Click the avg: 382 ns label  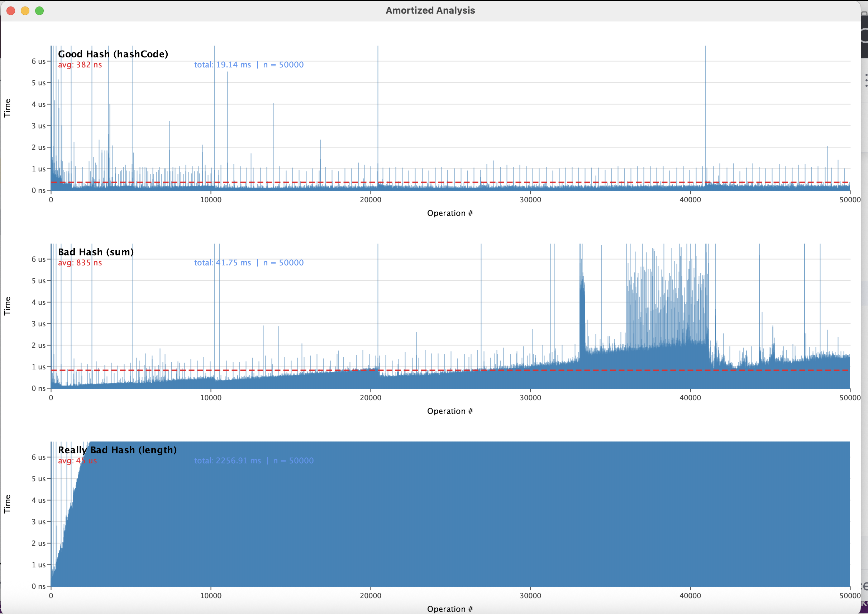coord(80,65)
